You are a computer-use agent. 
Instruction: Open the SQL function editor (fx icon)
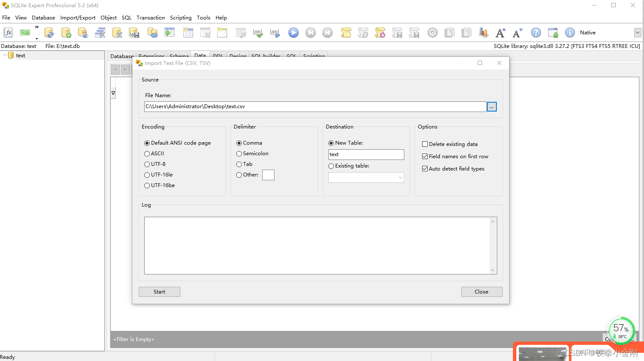coord(8,32)
